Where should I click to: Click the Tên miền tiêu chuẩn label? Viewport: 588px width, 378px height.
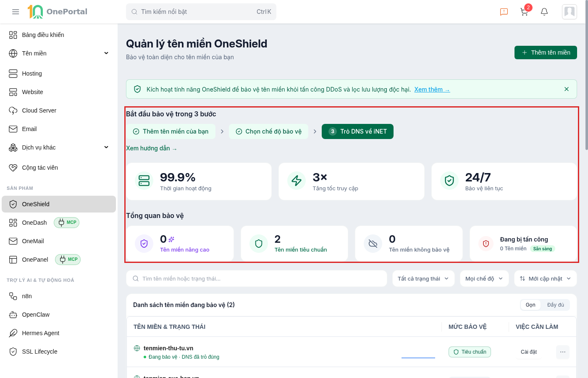(x=301, y=249)
